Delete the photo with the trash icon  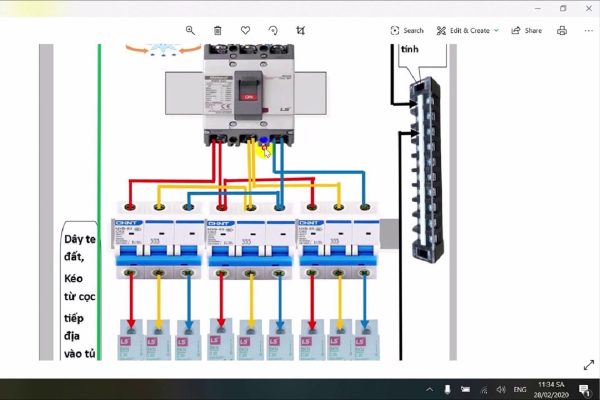[217, 31]
